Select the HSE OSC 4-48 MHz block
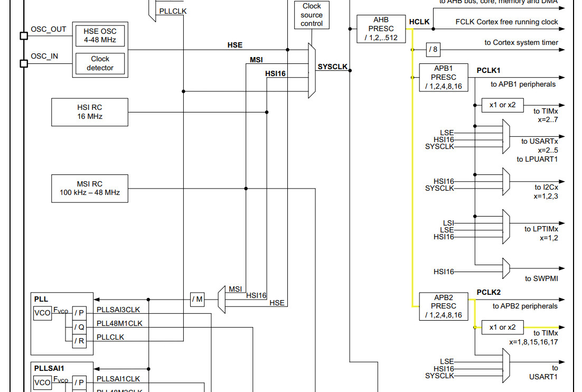Image resolution: width=582 pixels, height=392 pixels. tap(100, 35)
